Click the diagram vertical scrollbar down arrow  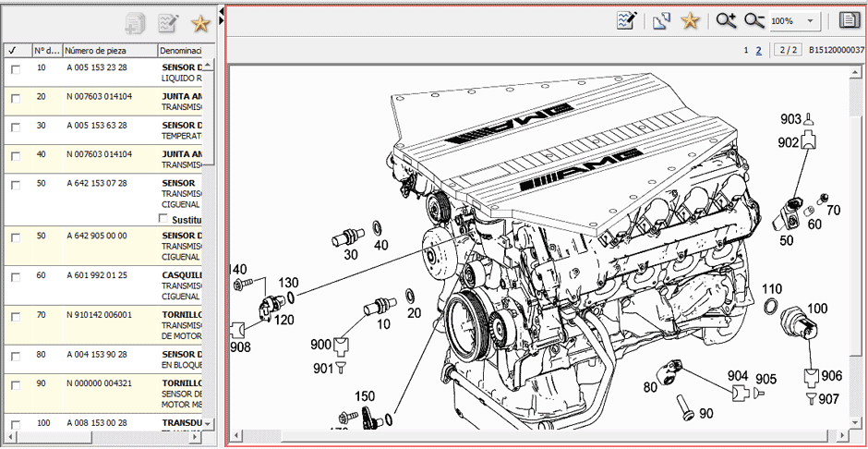pyautogui.click(x=855, y=422)
